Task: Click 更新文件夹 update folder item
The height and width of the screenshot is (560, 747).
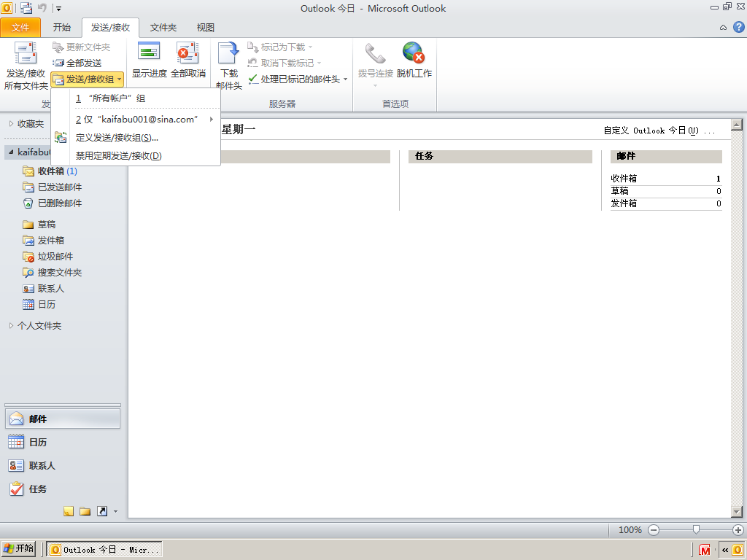Action: [82, 47]
